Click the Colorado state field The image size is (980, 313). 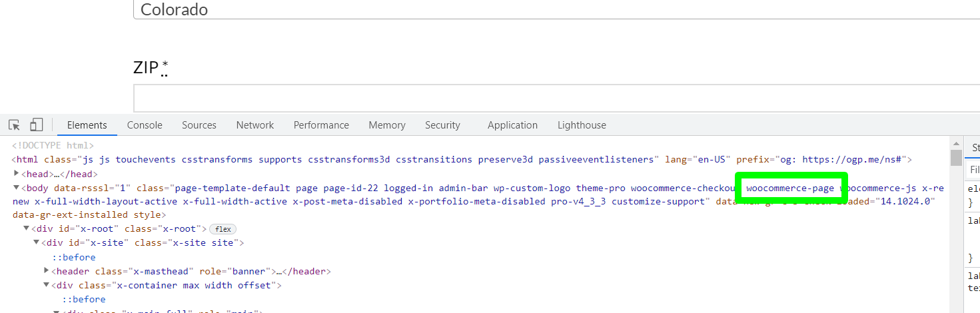coord(553,10)
